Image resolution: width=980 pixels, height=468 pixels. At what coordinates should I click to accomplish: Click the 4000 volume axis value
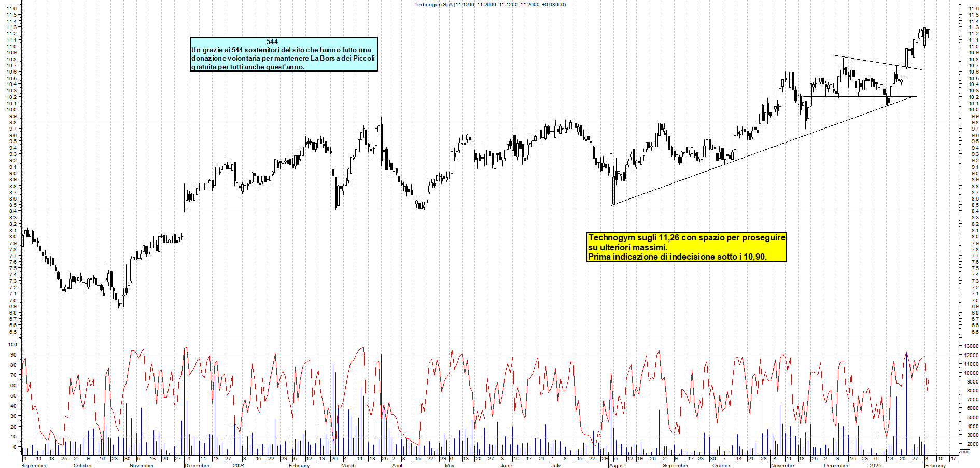[972, 426]
